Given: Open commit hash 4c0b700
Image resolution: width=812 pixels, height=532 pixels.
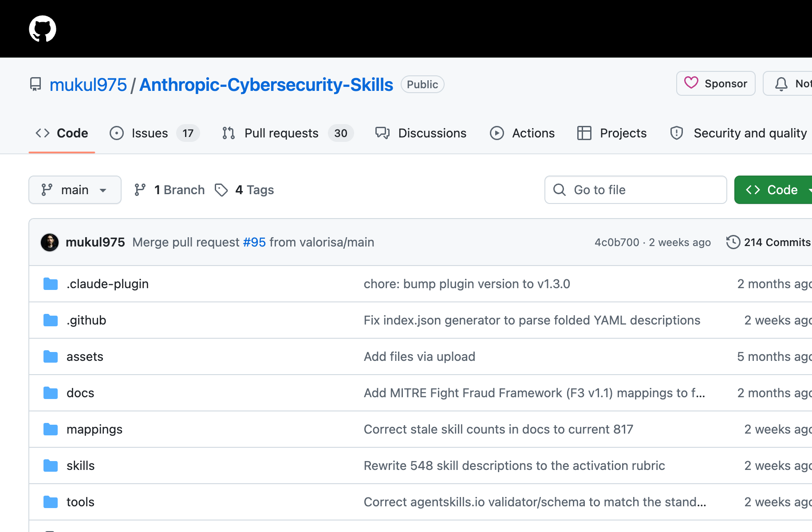Looking at the screenshot, I should [x=617, y=242].
